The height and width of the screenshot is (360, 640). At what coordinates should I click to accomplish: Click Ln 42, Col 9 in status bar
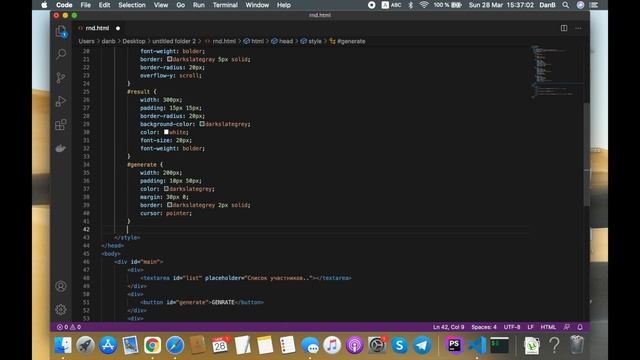[x=449, y=327]
